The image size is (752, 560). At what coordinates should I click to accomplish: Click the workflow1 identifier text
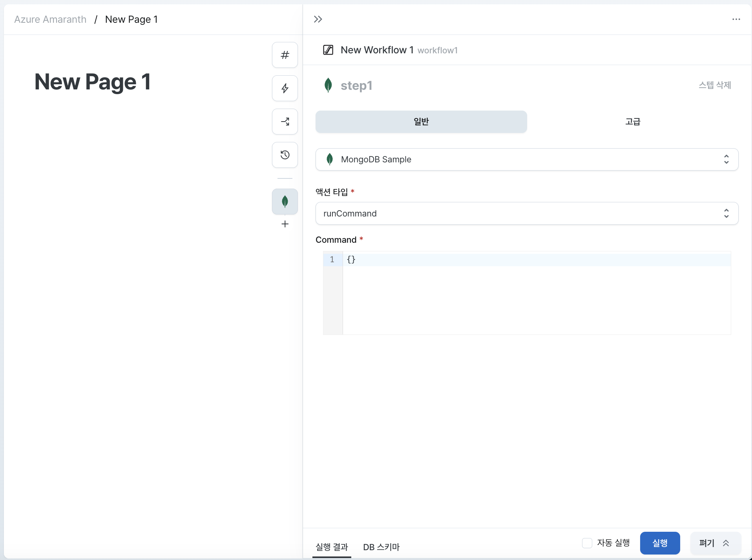pos(438,50)
